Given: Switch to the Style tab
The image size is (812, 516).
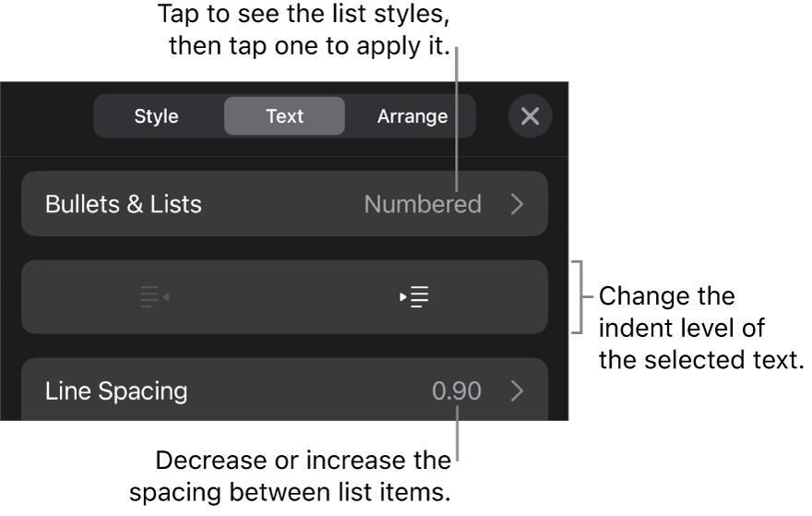Looking at the screenshot, I should point(157,116).
